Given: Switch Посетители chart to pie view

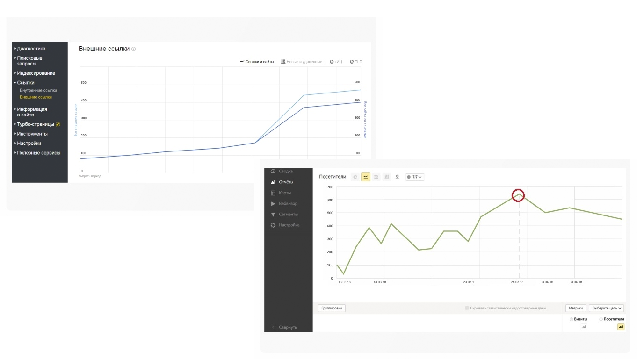Looking at the screenshot, I should point(355,177).
